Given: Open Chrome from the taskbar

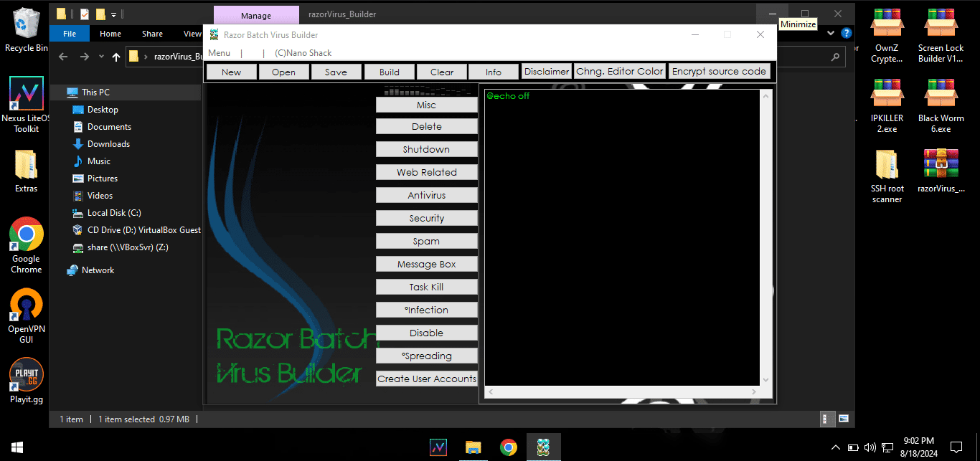Looking at the screenshot, I should click(509, 447).
